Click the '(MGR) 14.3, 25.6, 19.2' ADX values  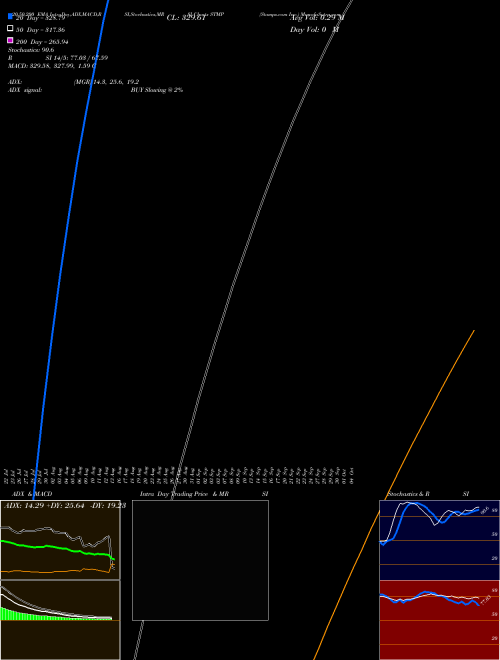(106, 82)
